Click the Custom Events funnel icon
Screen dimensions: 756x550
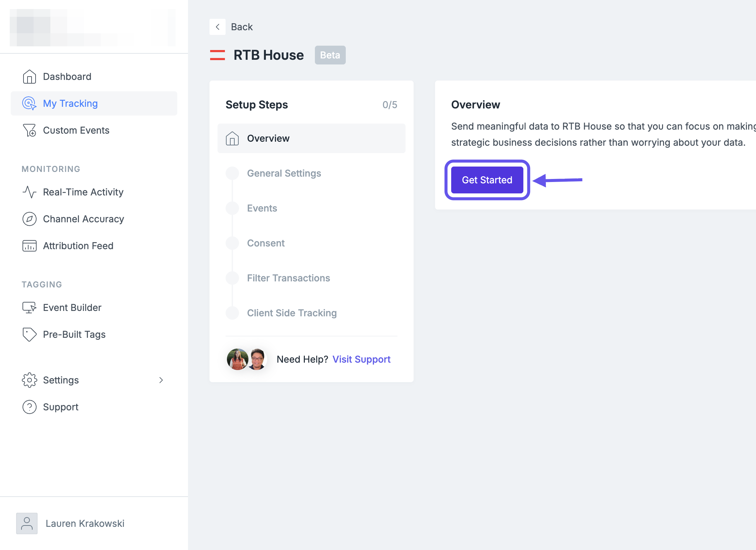pos(30,130)
